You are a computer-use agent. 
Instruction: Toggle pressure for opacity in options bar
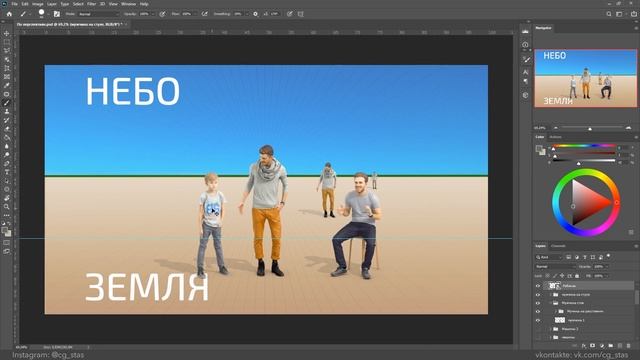[x=162, y=14]
